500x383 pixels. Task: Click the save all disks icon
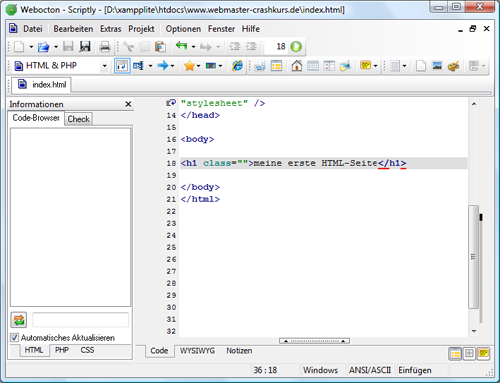coord(85,47)
